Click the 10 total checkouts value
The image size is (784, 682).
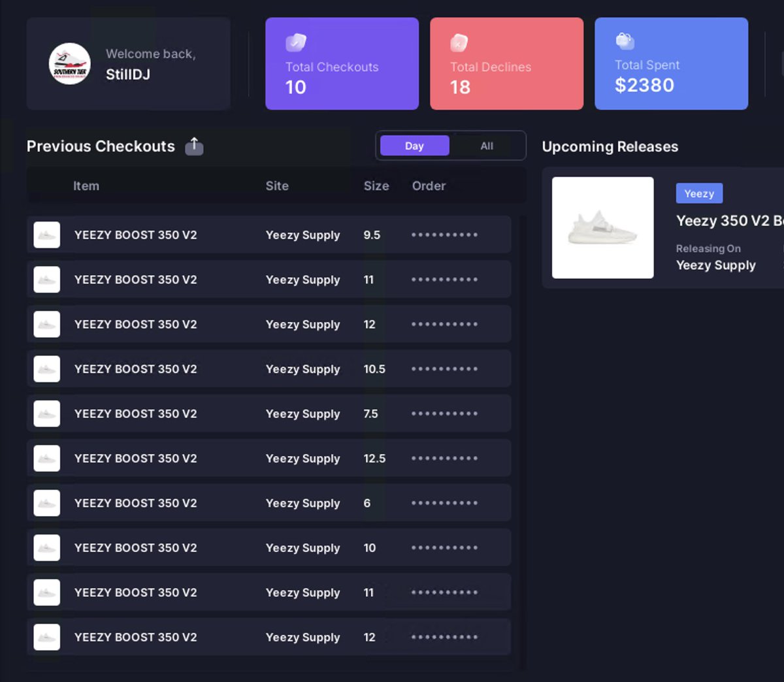(296, 87)
